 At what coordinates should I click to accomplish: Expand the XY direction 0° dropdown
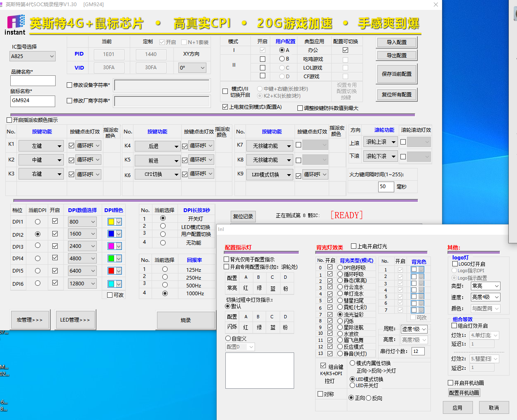click(x=192, y=68)
